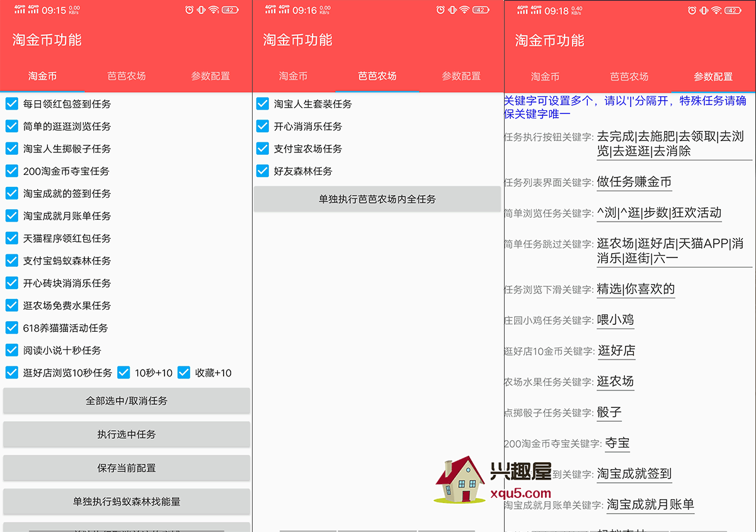Toggle the 10秒+10 checkbox
Image resolution: width=756 pixels, height=532 pixels.
tap(123, 373)
